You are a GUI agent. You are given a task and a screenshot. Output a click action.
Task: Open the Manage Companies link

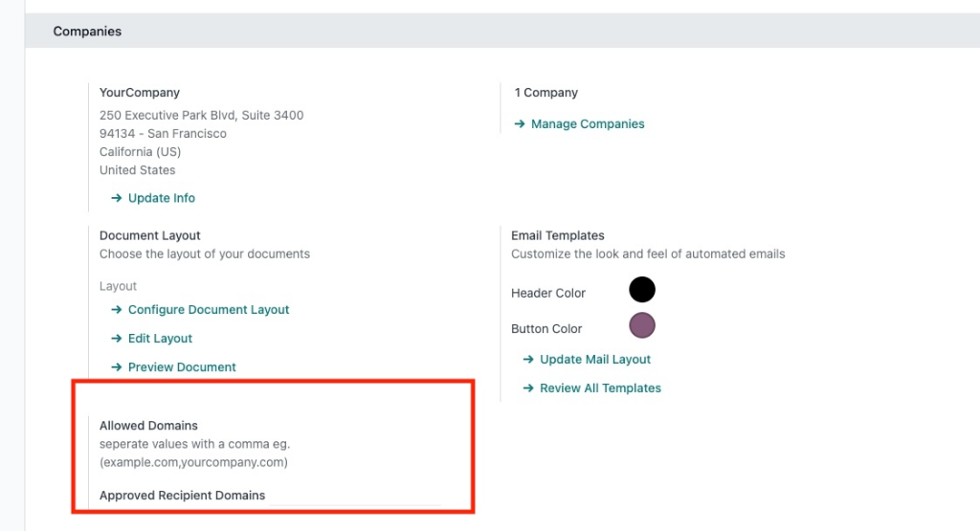(x=588, y=124)
